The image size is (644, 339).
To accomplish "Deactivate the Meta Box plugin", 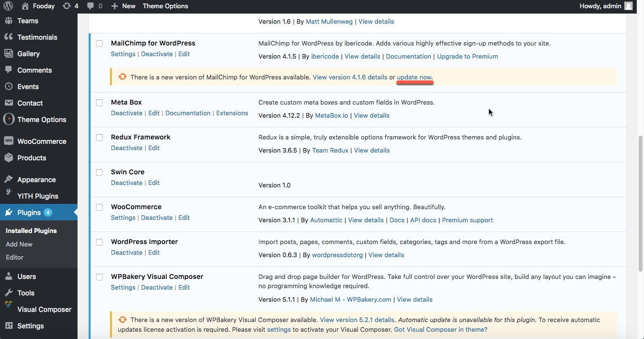I will 127,113.
